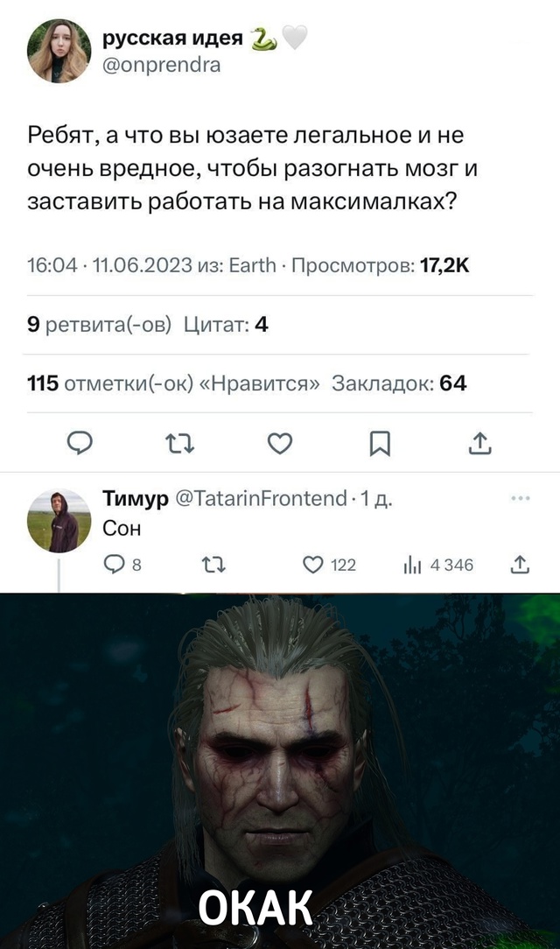Open русская идея profile picture
Viewport: 560px width, 949px height.
[59, 50]
